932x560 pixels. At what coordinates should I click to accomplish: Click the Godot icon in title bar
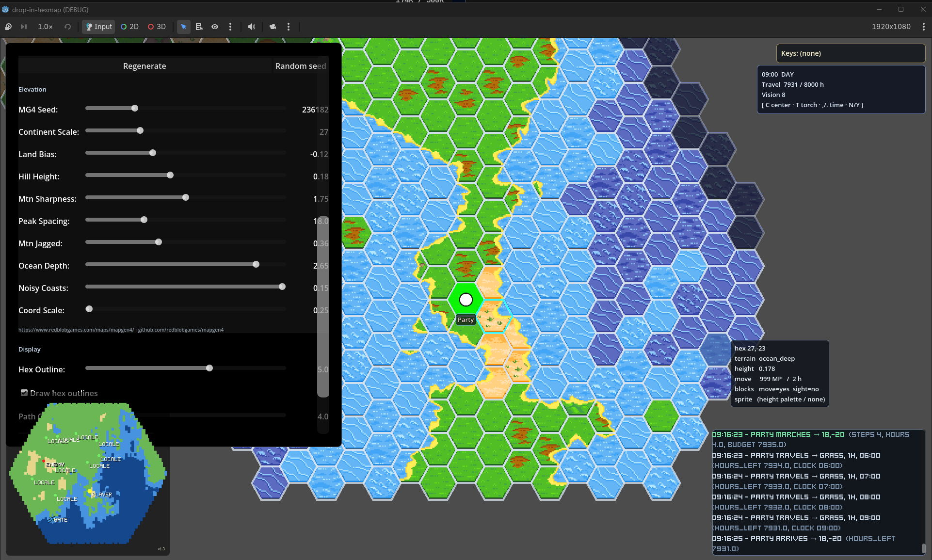pos(5,9)
